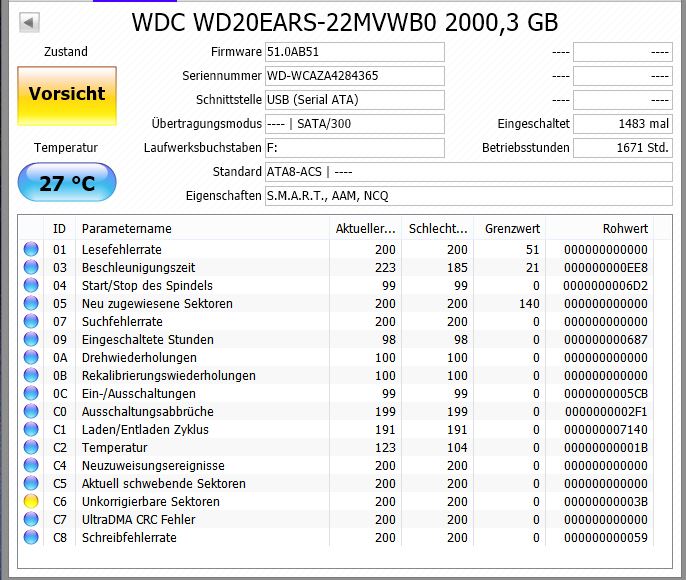Select the Neu zugewiesene Sektoren row text
The image size is (686, 580).
157,304
